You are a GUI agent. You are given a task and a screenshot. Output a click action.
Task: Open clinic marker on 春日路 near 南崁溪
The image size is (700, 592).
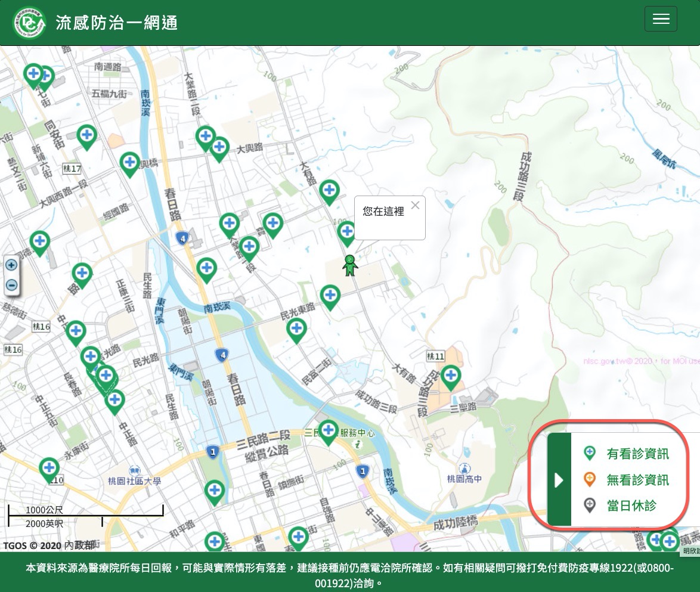click(x=207, y=270)
